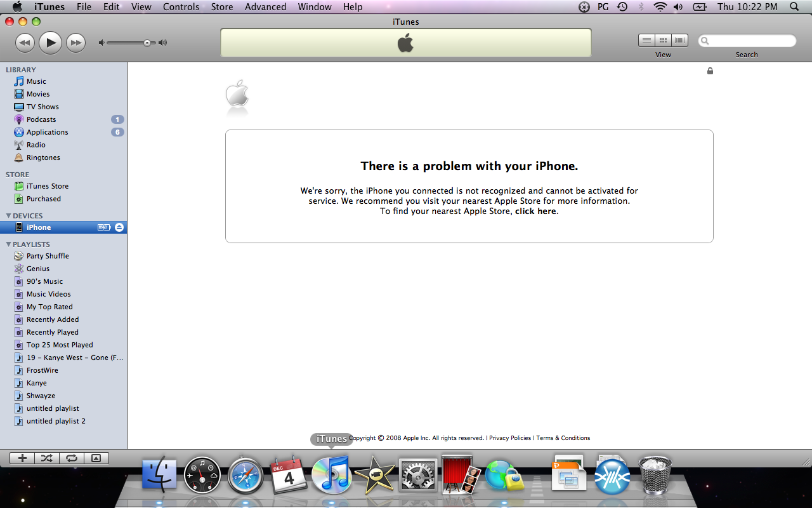This screenshot has width=812, height=508.
Task: Open iCal from the Dock
Action: click(x=289, y=475)
